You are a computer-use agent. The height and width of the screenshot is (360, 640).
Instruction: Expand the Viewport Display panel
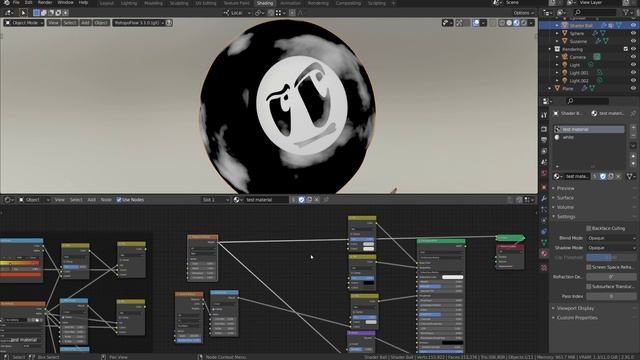pos(575,308)
